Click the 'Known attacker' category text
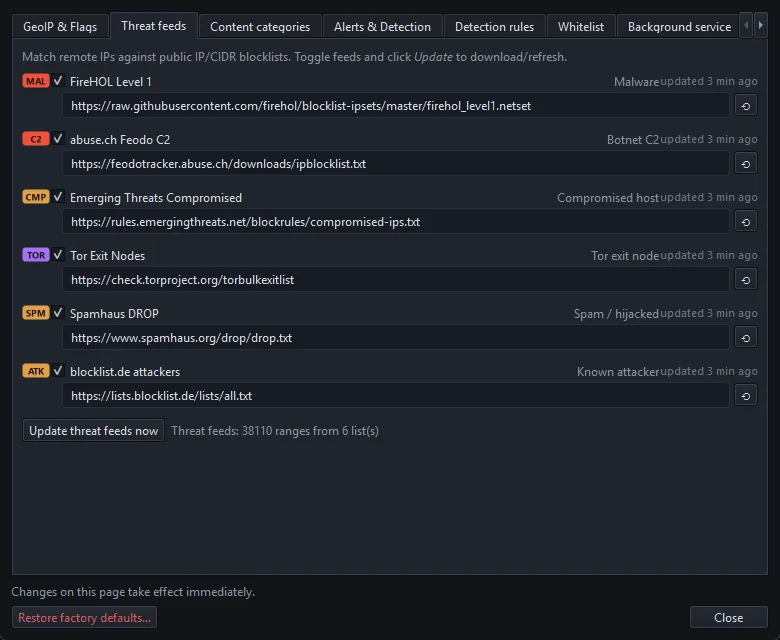This screenshot has width=780, height=640. click(x=618, y=372)
